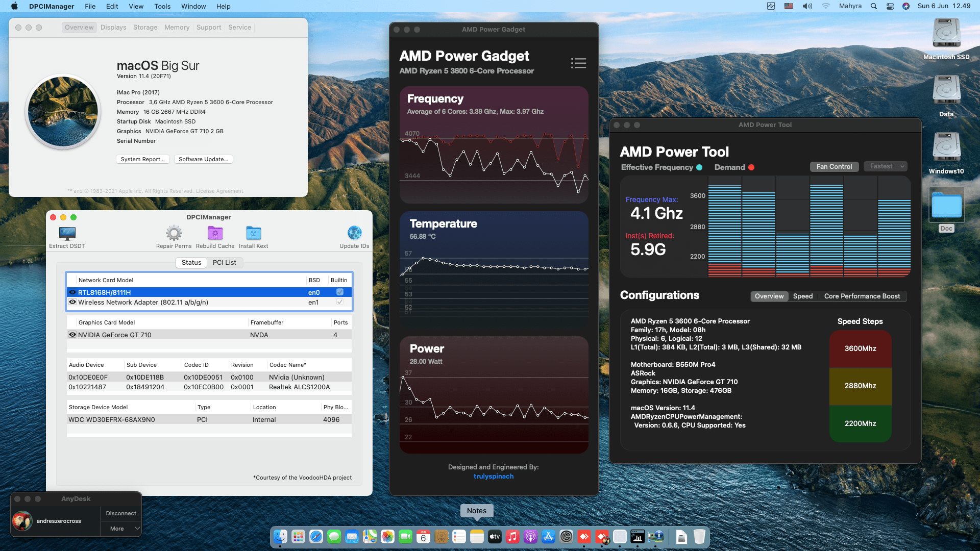Open the volume icon in the menu bar
Screen dimensions: 980x551
[x=807, y=6]
